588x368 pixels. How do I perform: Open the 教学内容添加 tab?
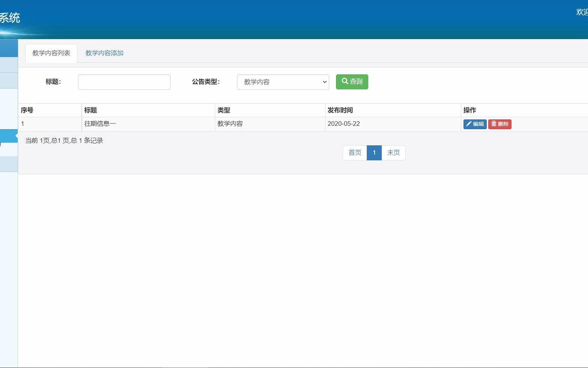[104, 53]
